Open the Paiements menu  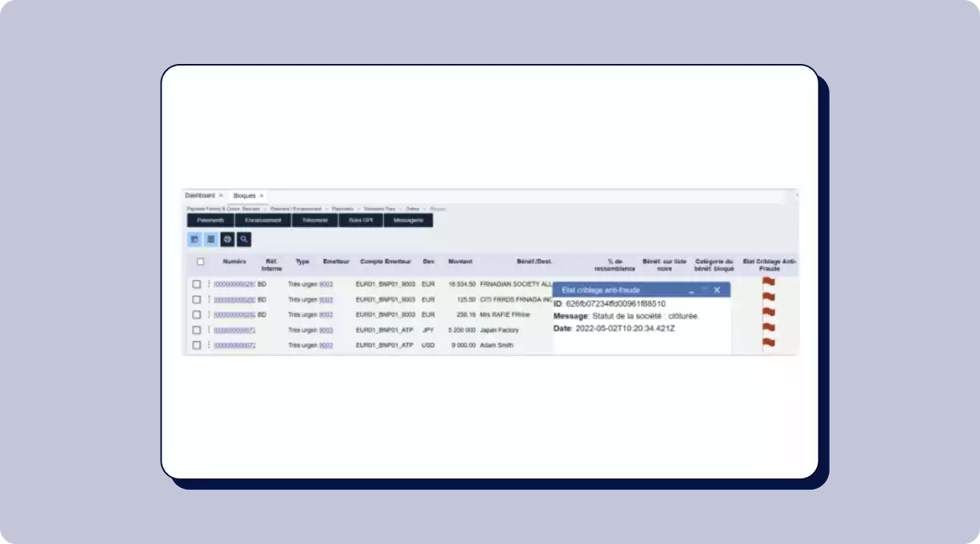210,220
